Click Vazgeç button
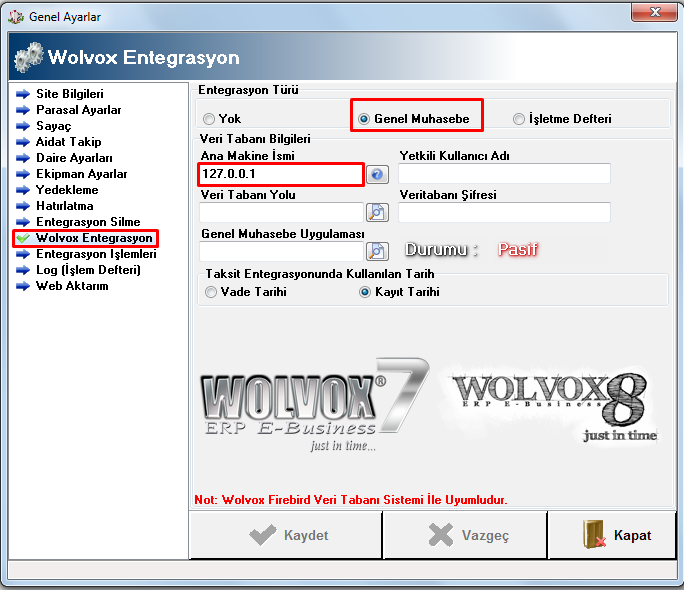 (x=465, y=535)
